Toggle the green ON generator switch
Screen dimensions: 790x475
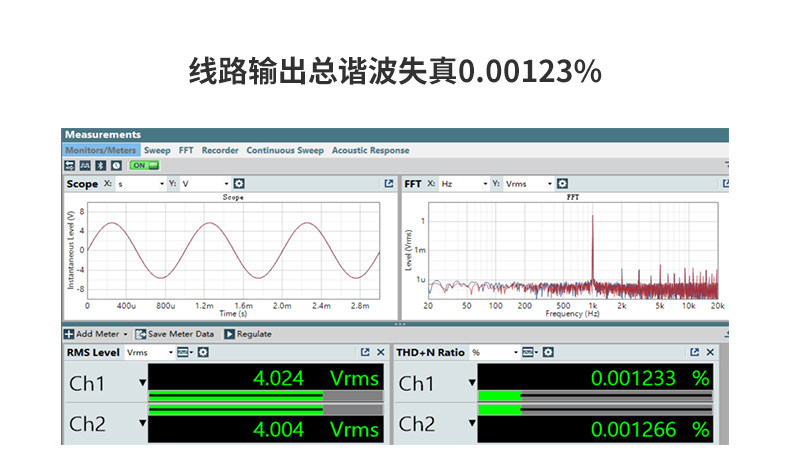coord(144,165)
